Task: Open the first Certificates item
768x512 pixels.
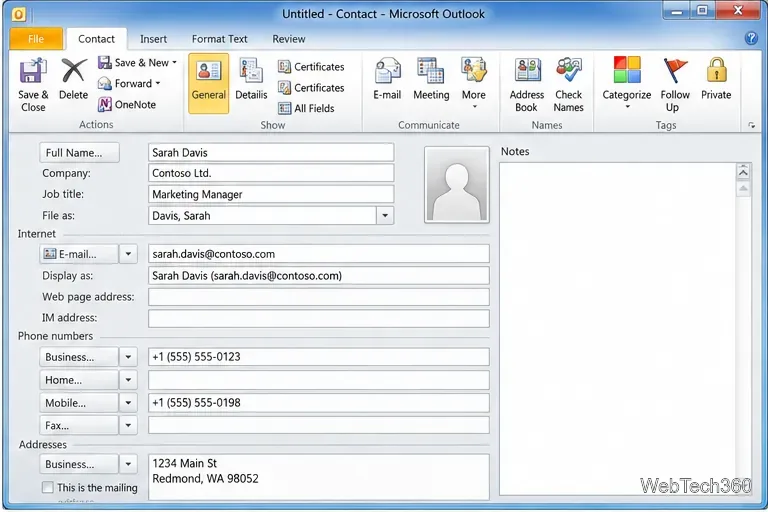Action: (x=311, y=67)
